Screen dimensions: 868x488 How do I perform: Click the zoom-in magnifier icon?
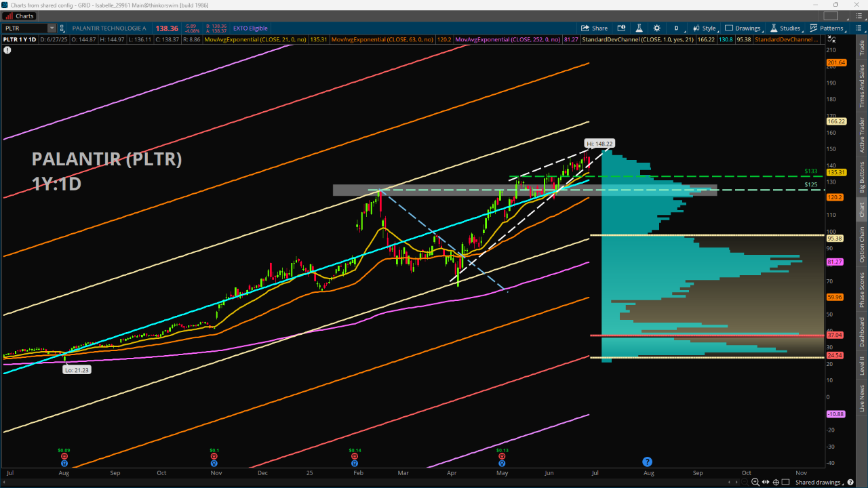tap(755, 482)
